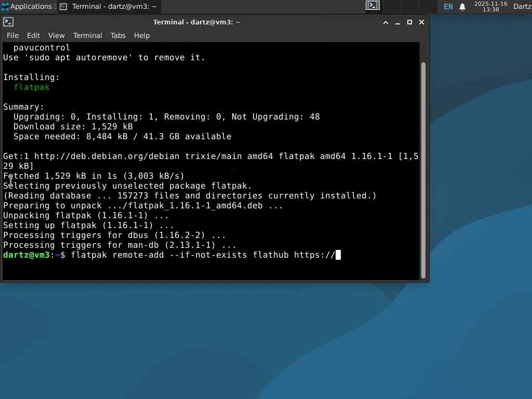Open the Tabs menu
532x399 pixels.
[118, 35]
